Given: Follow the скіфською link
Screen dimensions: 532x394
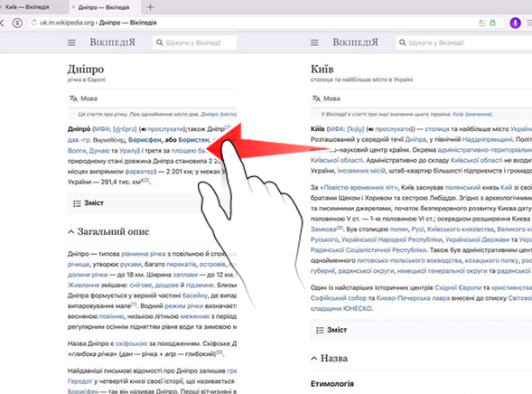Looking at the screenshot, I should (131, 343).
